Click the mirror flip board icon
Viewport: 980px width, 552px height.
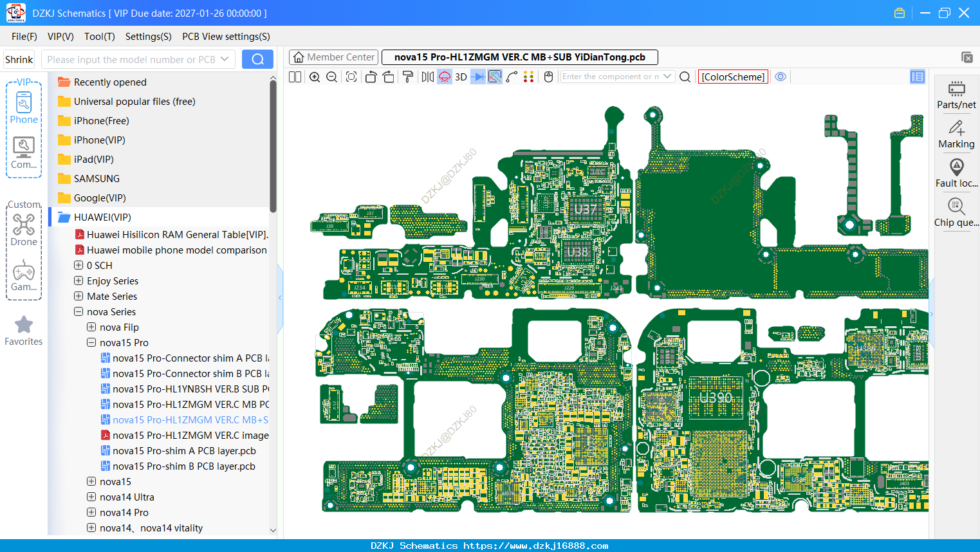click(x=427, y=77)
